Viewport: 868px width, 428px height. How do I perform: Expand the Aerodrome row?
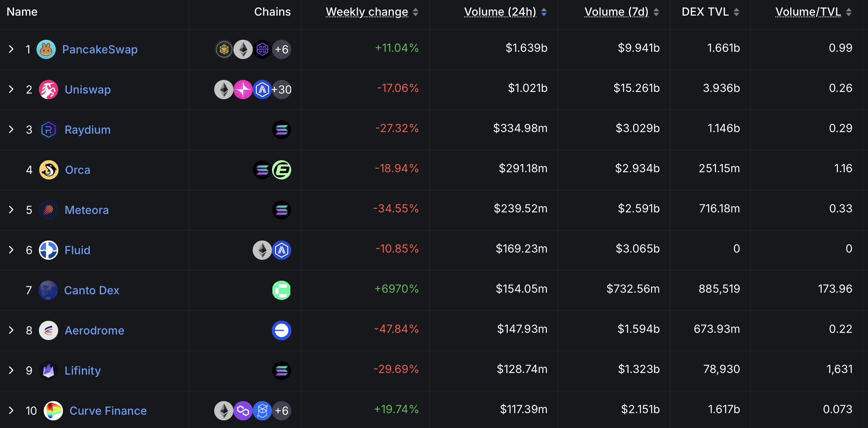[x=11, y=330]
